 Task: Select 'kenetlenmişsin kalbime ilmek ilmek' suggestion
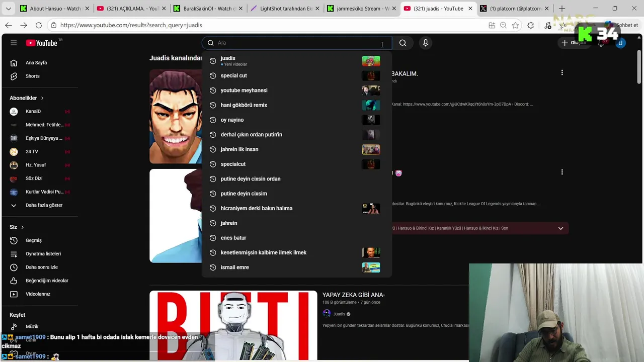pos(296,252)
